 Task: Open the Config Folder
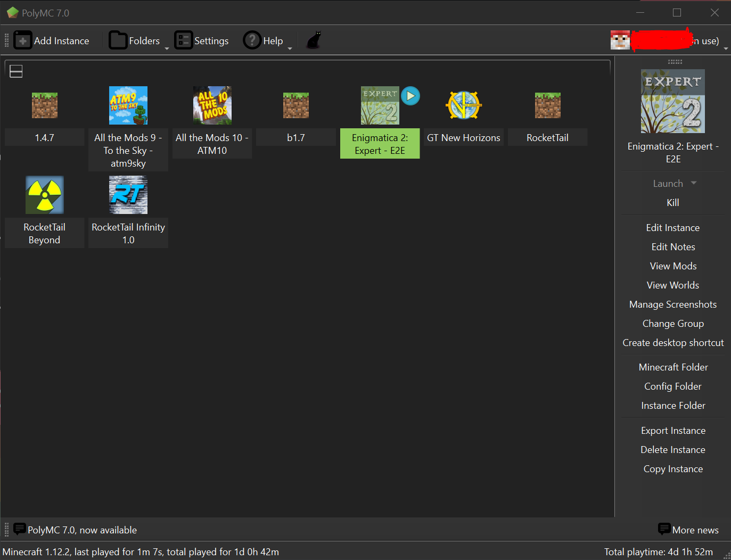tap(673, 386)
